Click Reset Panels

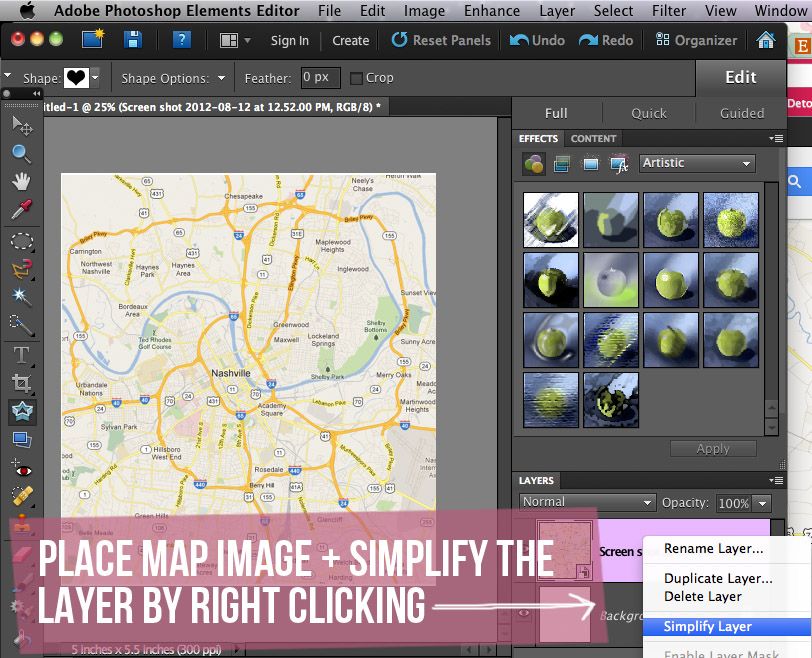(441, 40)
